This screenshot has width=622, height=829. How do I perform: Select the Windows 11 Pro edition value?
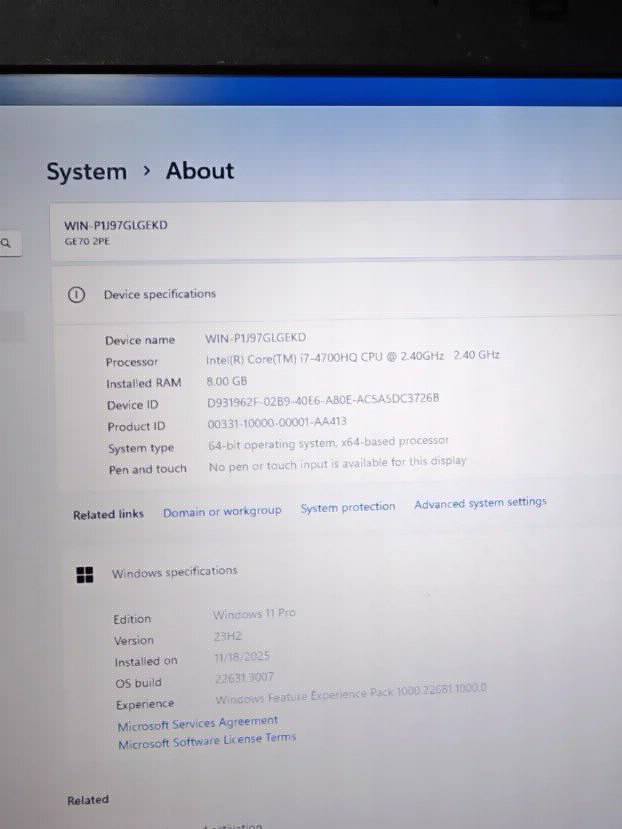click(254, 614)
